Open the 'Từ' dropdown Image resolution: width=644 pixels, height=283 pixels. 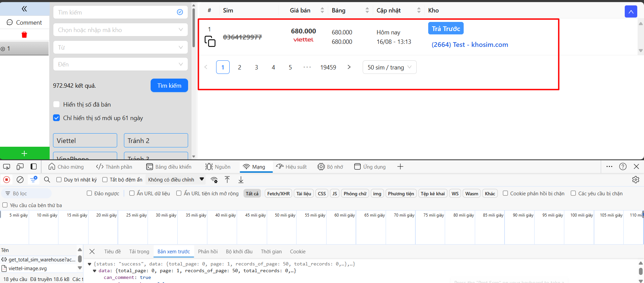[121, 47]
